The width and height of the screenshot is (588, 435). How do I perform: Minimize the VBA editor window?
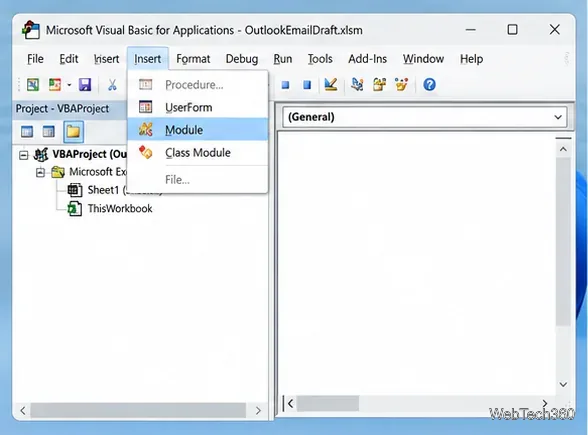coord(471,30)
